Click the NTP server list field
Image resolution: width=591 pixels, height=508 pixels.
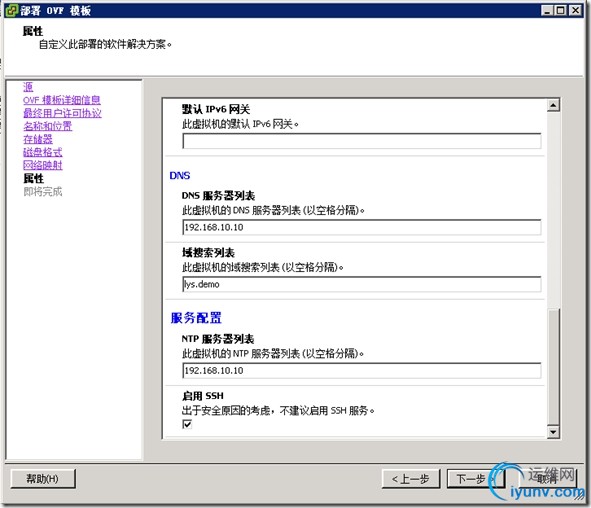coord(362,370)
